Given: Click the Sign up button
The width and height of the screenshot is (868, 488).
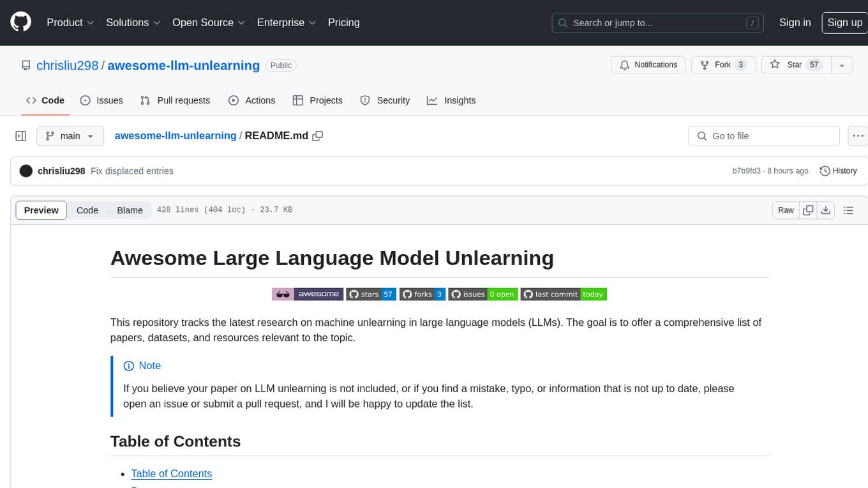Looking at the screenshot, I should click(844, 22).
